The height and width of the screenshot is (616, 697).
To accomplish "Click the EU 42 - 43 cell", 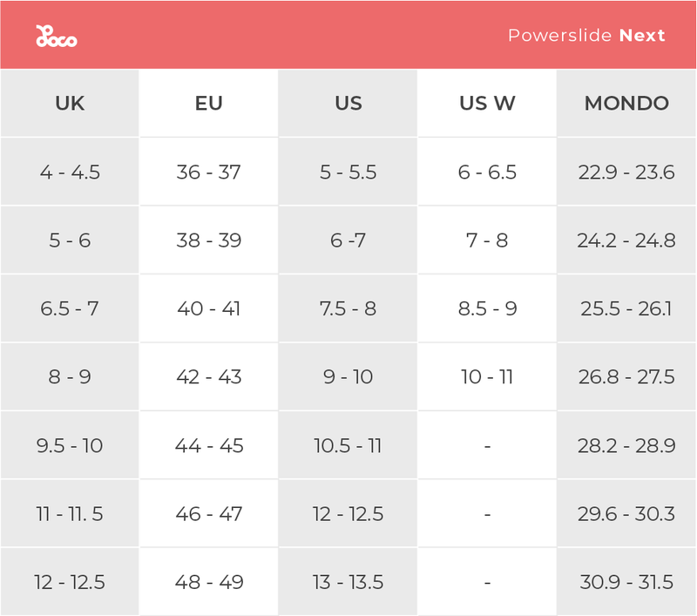I will [x=208, y=377].
